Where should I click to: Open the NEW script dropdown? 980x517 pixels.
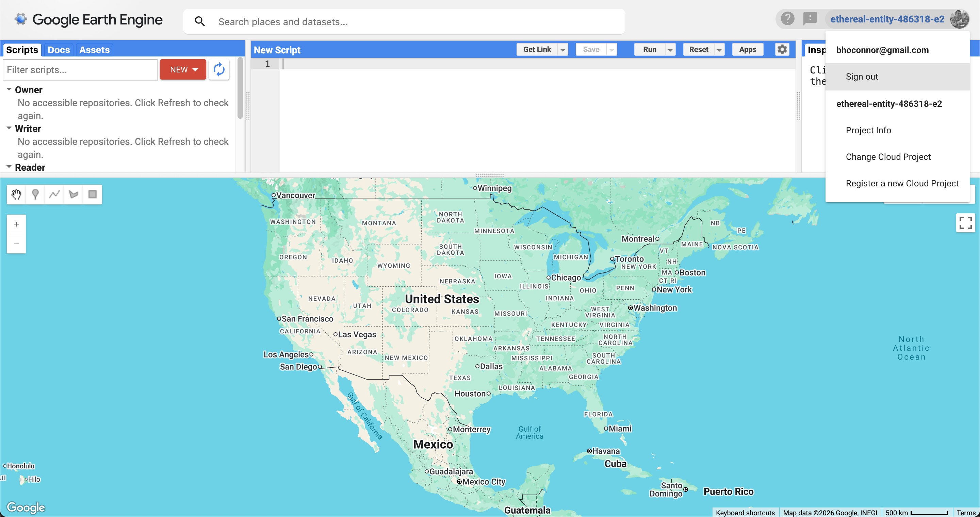tap(183, 70)
